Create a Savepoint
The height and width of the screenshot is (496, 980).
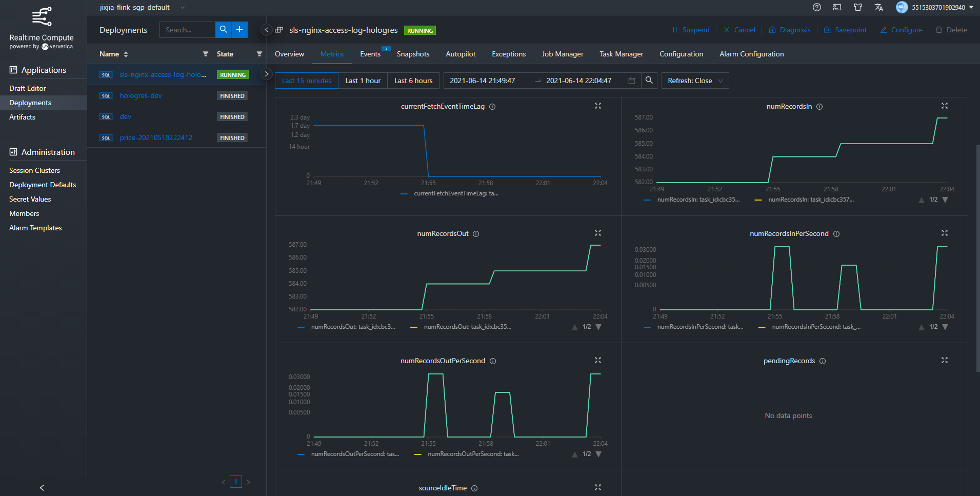click(x=845, y=30)
